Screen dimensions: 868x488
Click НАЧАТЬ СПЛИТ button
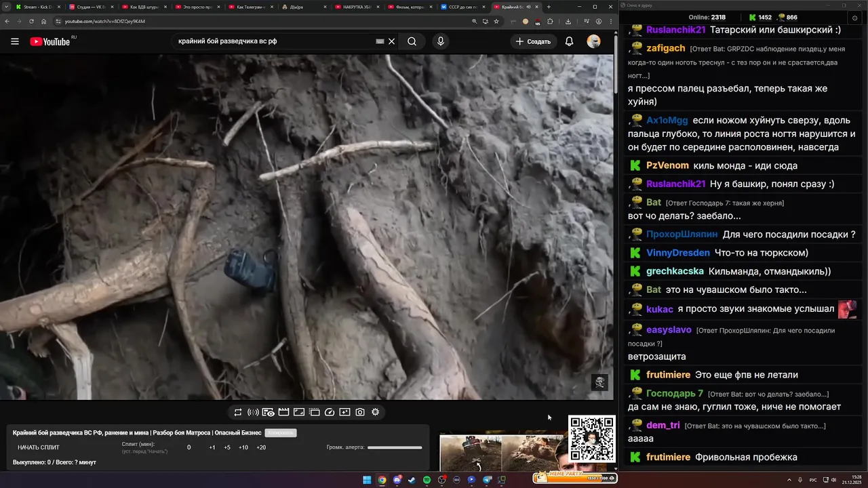point(39,447)
